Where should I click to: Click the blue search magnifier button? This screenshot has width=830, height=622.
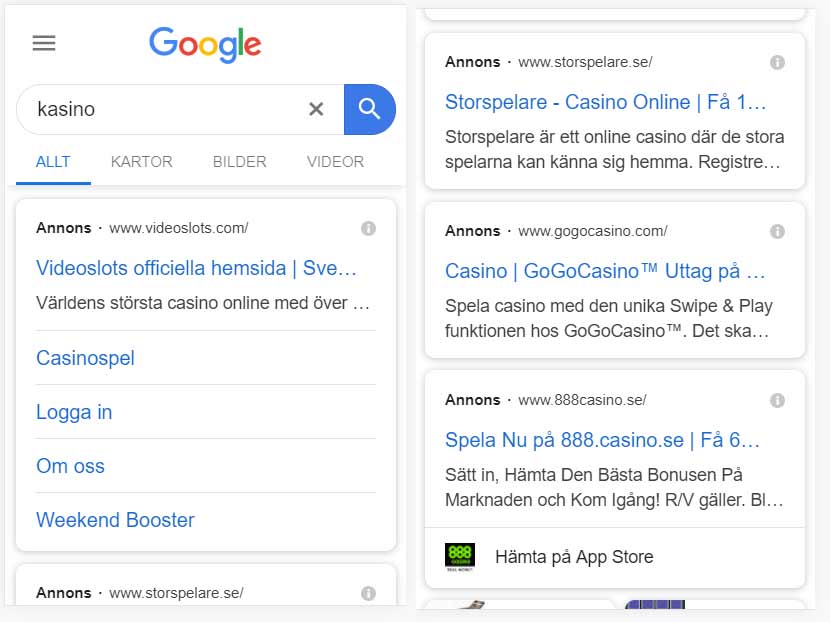coord(369,109)
